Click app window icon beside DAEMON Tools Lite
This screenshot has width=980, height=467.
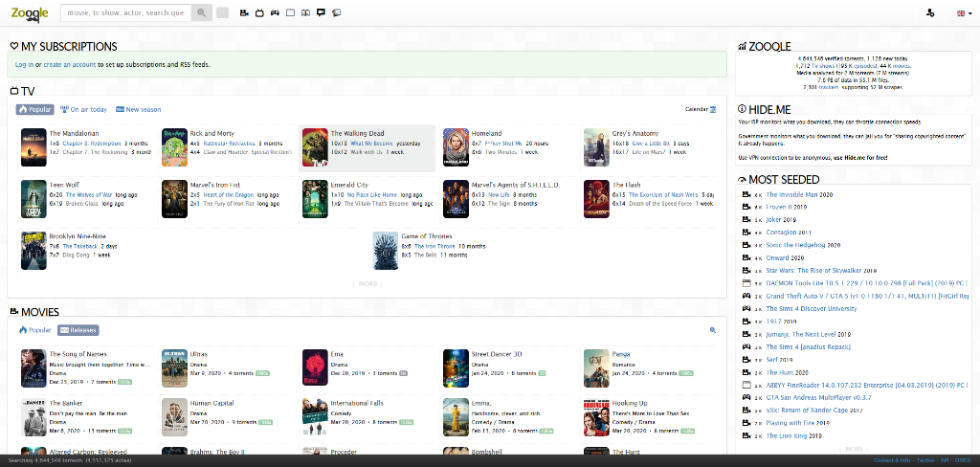(x=746, y=283)
